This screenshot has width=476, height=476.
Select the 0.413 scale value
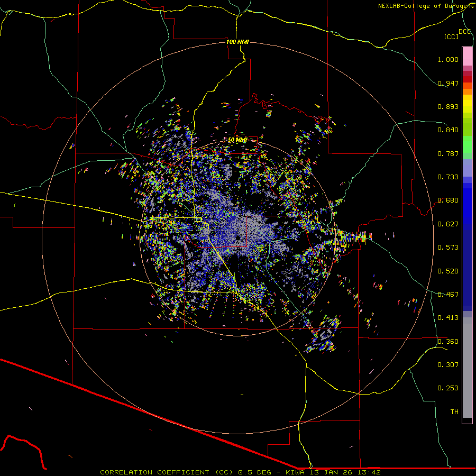tap(448, 318)
